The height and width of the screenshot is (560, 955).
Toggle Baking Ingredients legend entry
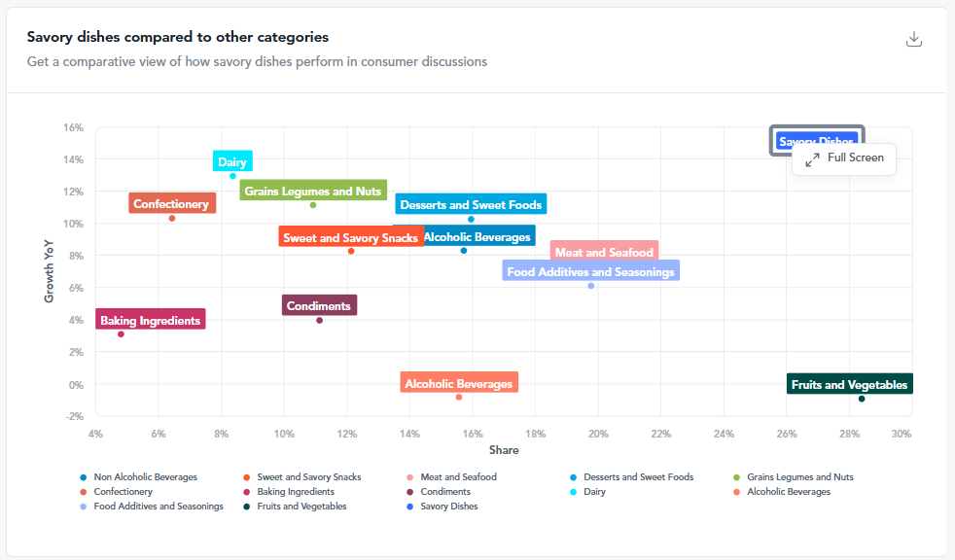click(289, 492)
